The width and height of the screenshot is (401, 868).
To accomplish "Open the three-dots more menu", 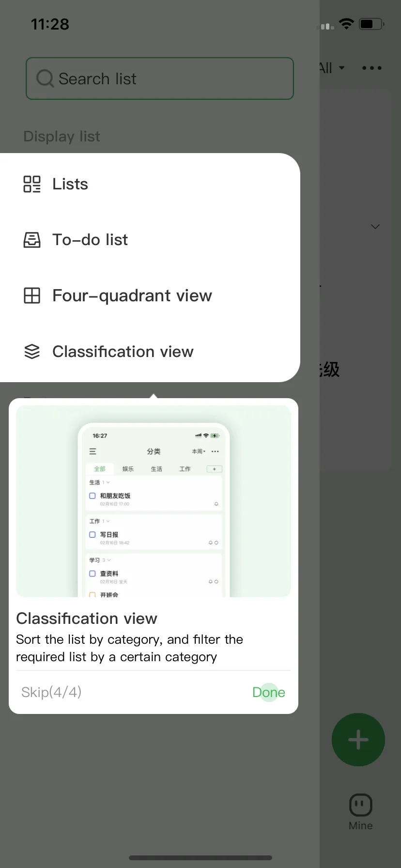I will tap(372, 68).
